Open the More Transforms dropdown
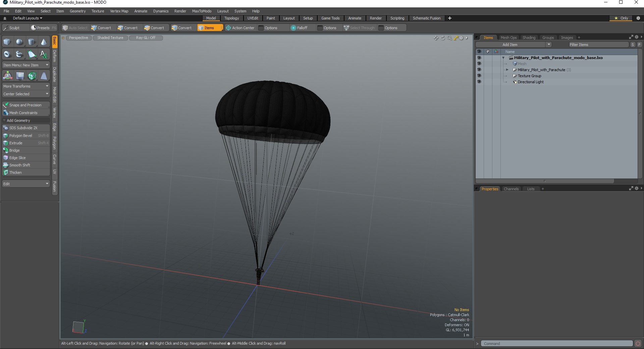The height and width of the screenshot is (349, 644). pyautogui.click(x=26, y=86)
